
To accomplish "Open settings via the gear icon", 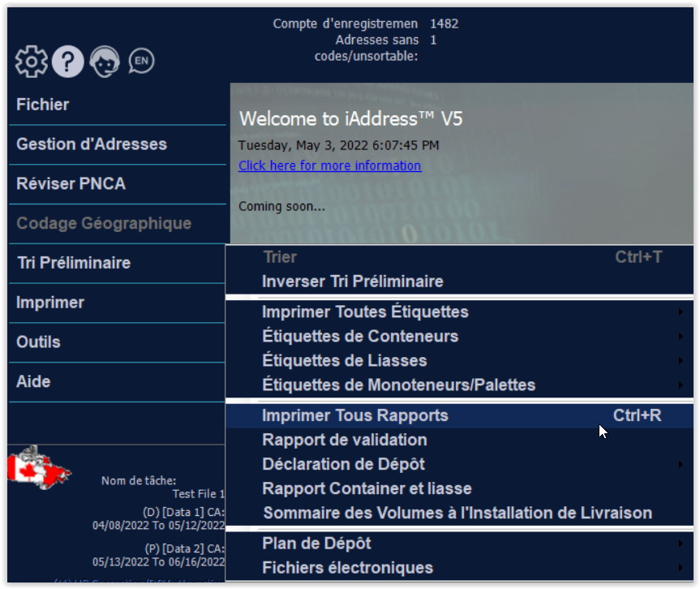I will click(32, 62).
